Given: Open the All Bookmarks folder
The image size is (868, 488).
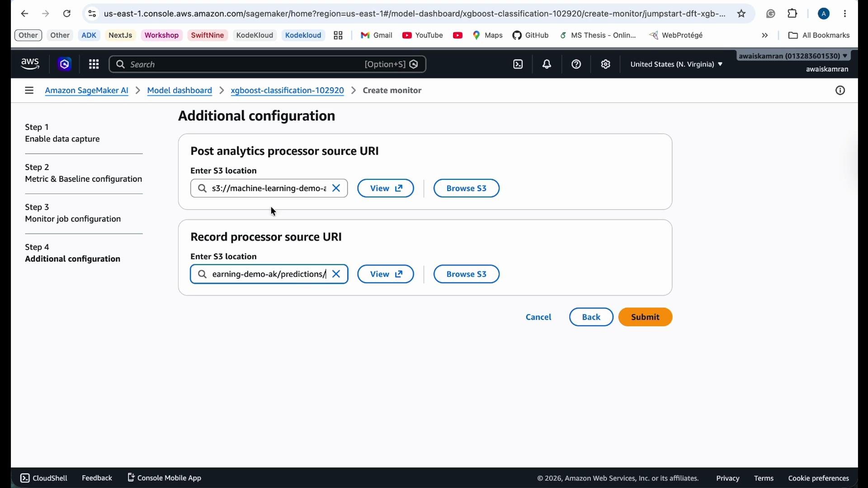Looking at the screenshot, I should click(819, 36).
